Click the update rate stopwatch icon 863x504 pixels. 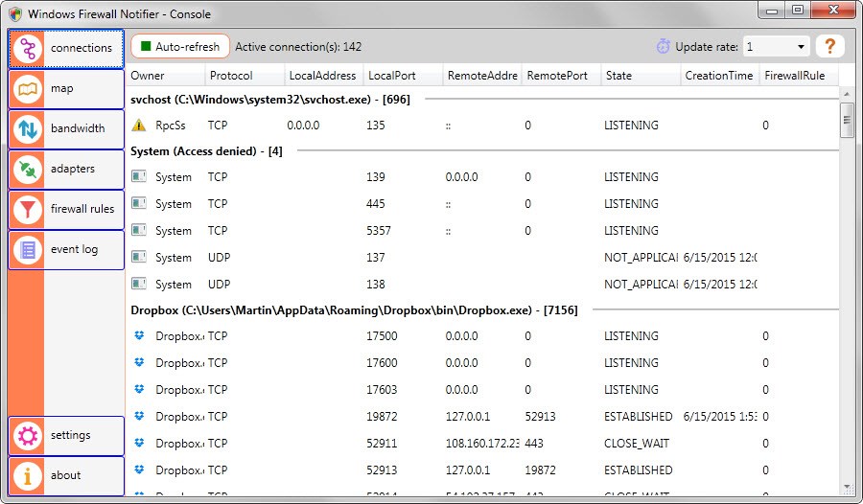(664, 46)
